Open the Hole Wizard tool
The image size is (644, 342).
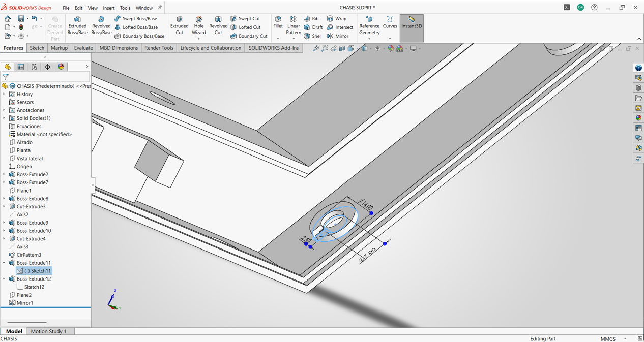tap(198, 26)
